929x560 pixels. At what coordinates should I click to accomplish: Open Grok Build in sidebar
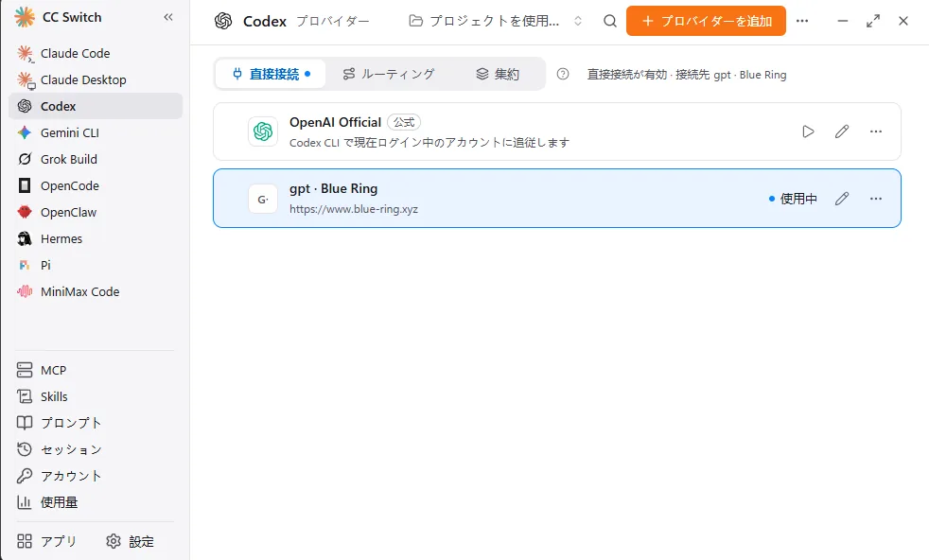pyautogui.click(x=96, y=160)
